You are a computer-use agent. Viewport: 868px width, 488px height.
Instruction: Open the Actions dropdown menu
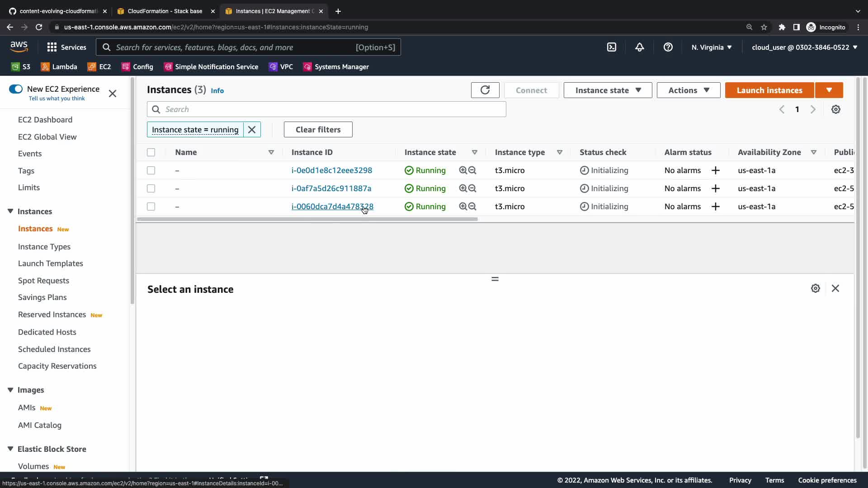[688, 90]
